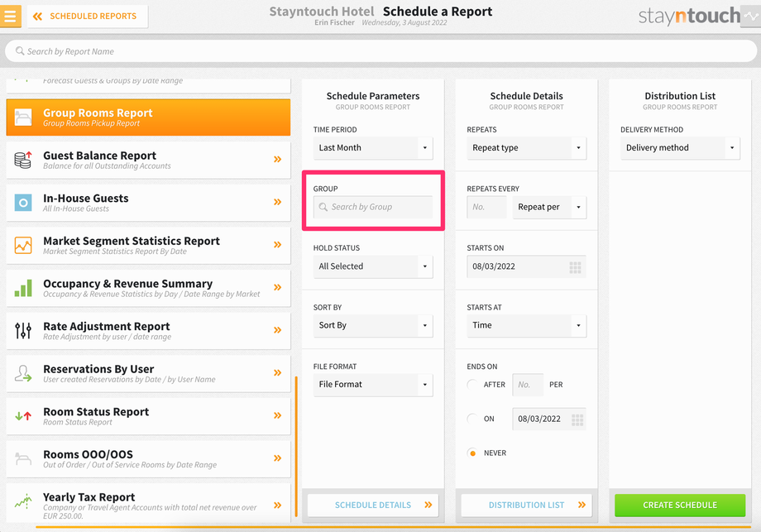This screenshot has height=532, width=761.
Task: Click the report list vertical scrollbar
Action: point(296,447)
